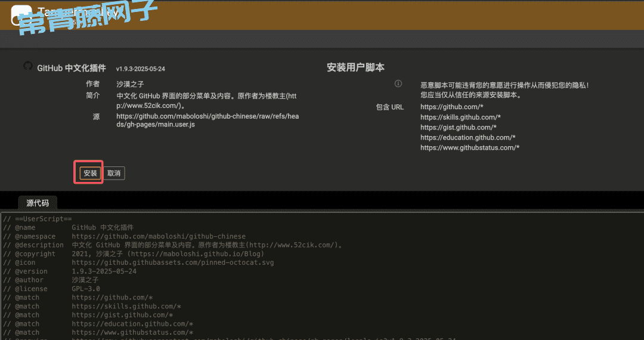Click the 取消 cancel button

114,174
